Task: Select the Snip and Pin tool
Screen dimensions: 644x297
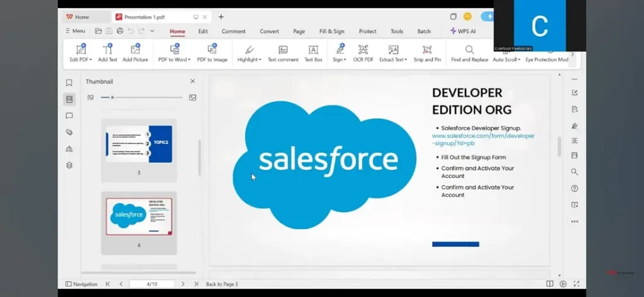Action: tap(427, 53)
